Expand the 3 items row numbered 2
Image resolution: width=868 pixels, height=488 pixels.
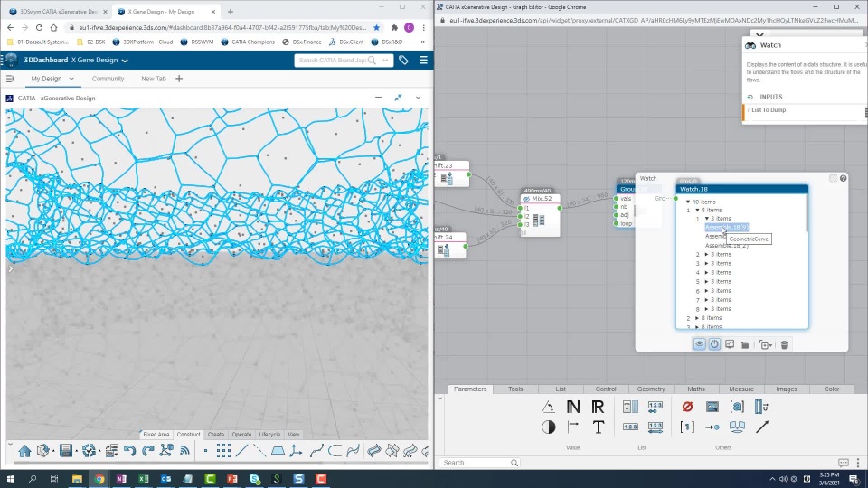tap(706, 255)
